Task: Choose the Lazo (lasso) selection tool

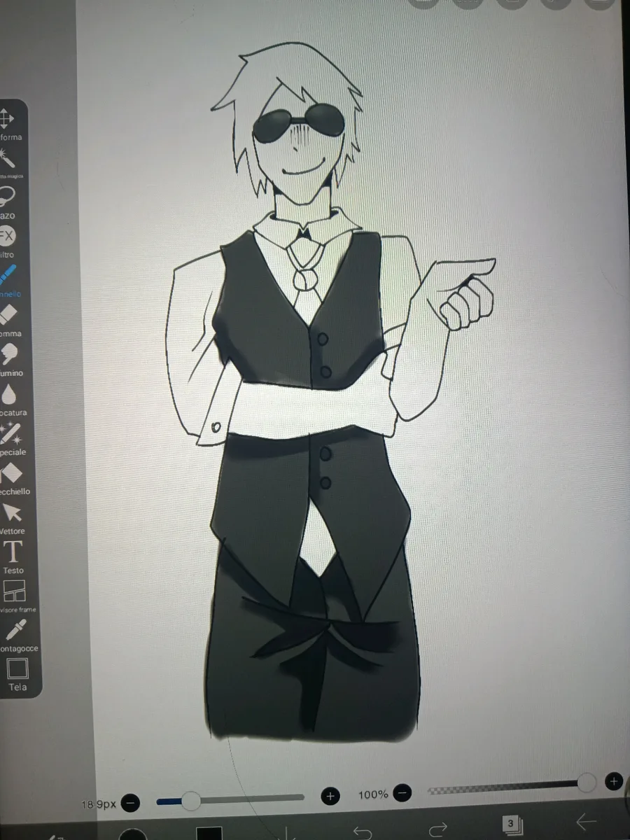Action: pos(8,202)
